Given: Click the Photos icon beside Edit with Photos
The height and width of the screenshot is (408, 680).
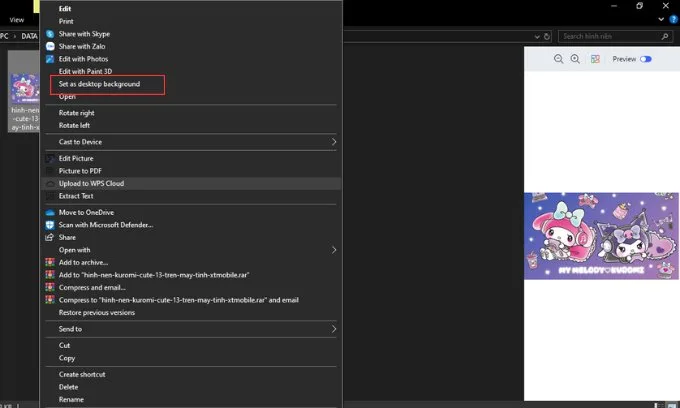Looking at the screenshot, I should click(x=50, y=59).
